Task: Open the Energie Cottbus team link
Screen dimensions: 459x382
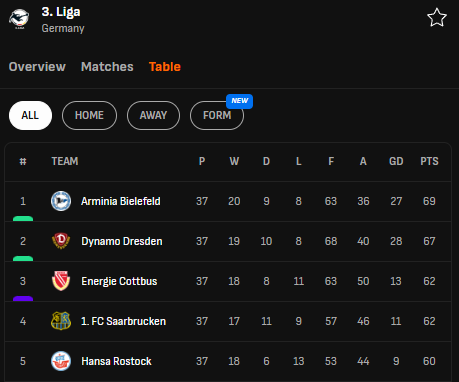Action: [119, 281]
